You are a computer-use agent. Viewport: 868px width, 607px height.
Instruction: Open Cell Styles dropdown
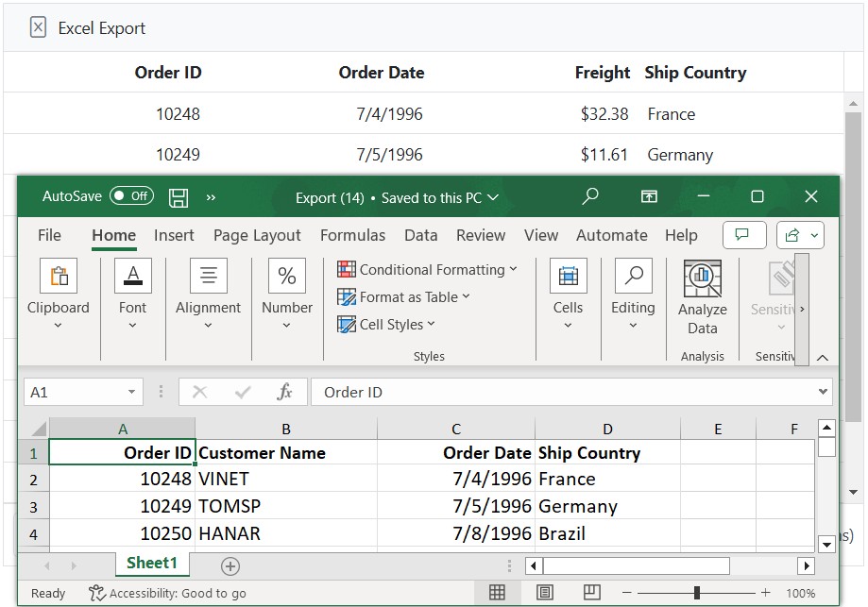pos(386,324)
